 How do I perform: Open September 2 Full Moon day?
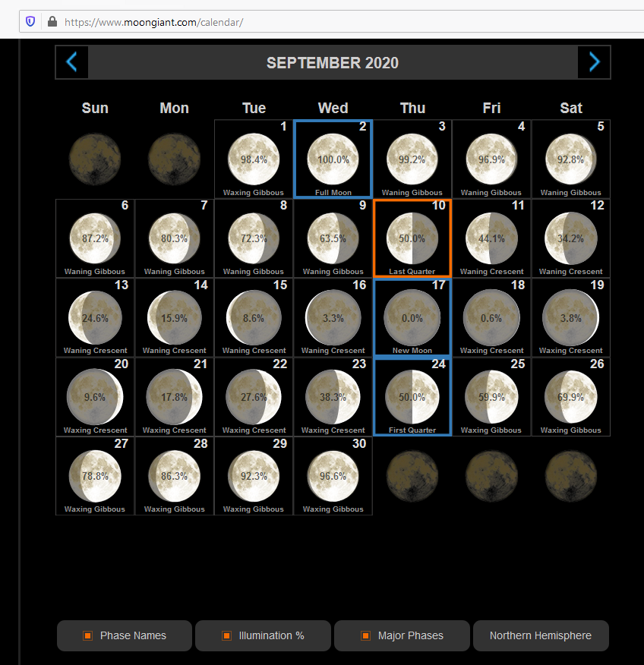[333, 159]
